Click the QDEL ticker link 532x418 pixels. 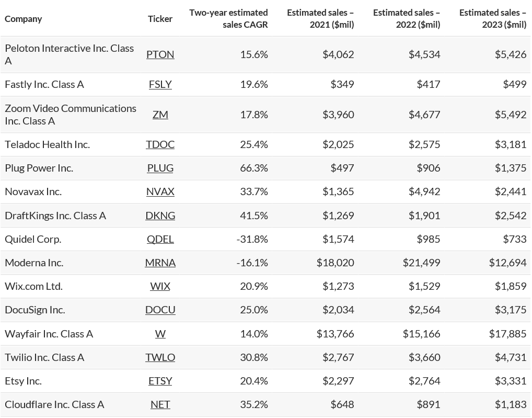point(160,239)
